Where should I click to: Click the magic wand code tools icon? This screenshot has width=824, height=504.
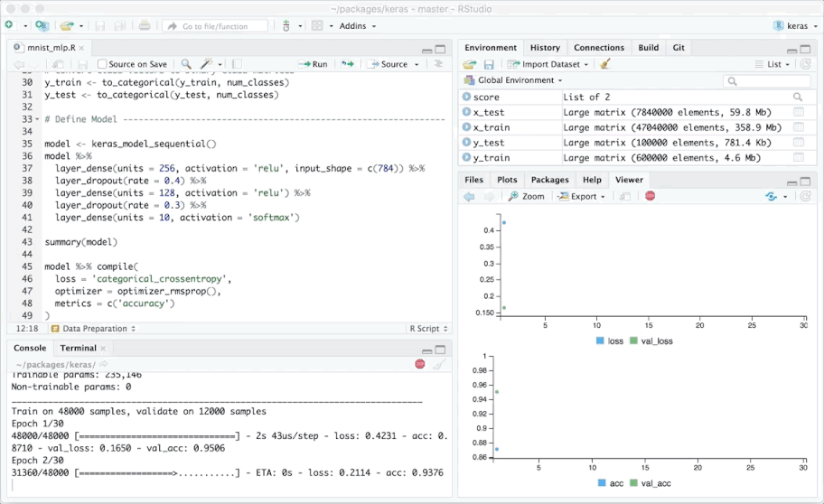click(207, 64)
